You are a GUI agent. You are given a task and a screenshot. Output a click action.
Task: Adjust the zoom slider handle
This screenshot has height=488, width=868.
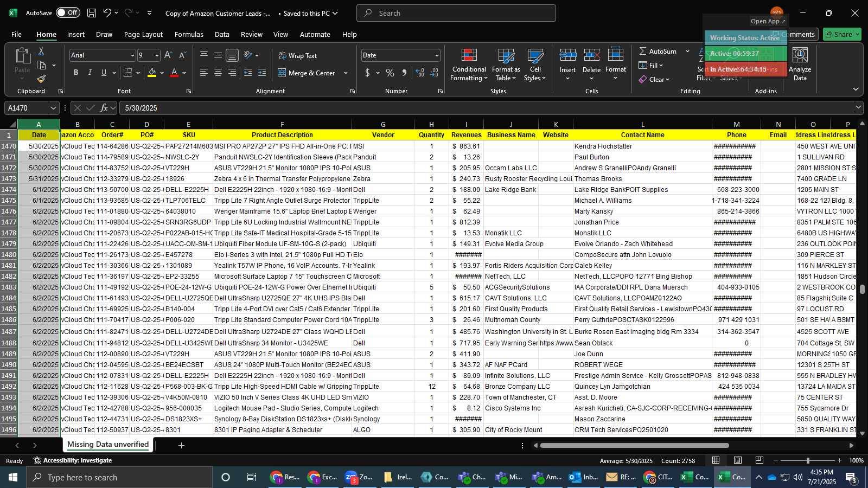808,460
